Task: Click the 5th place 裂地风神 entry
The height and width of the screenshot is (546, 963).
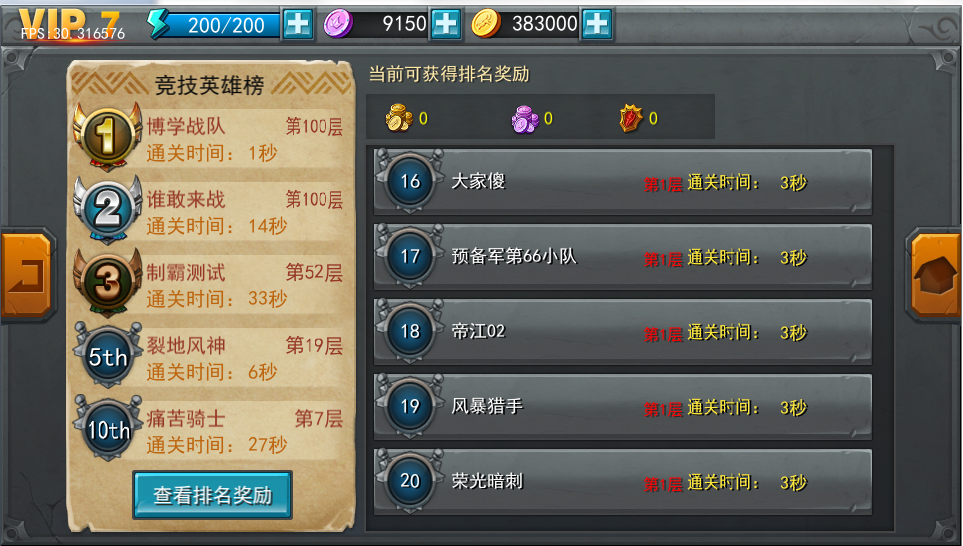Action: (x=212, y=357)
